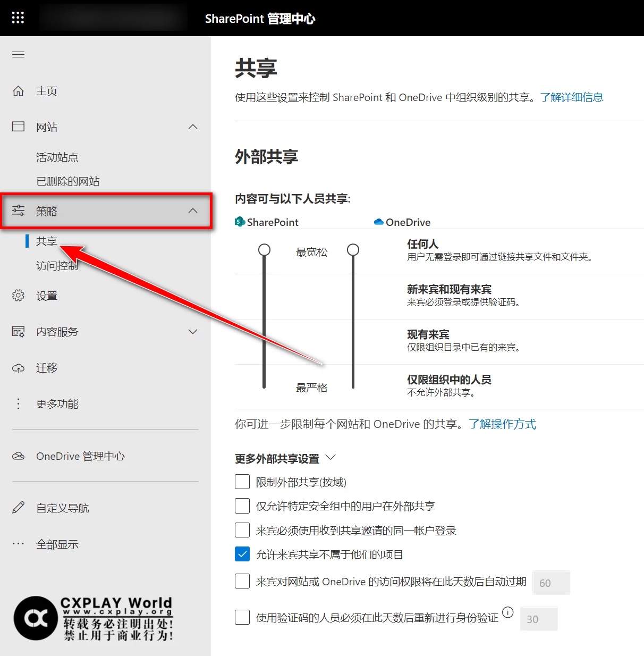Click the 仅限组织中的人员 sharing level
Screen dimensions: 644x656
tap(449, 380)
